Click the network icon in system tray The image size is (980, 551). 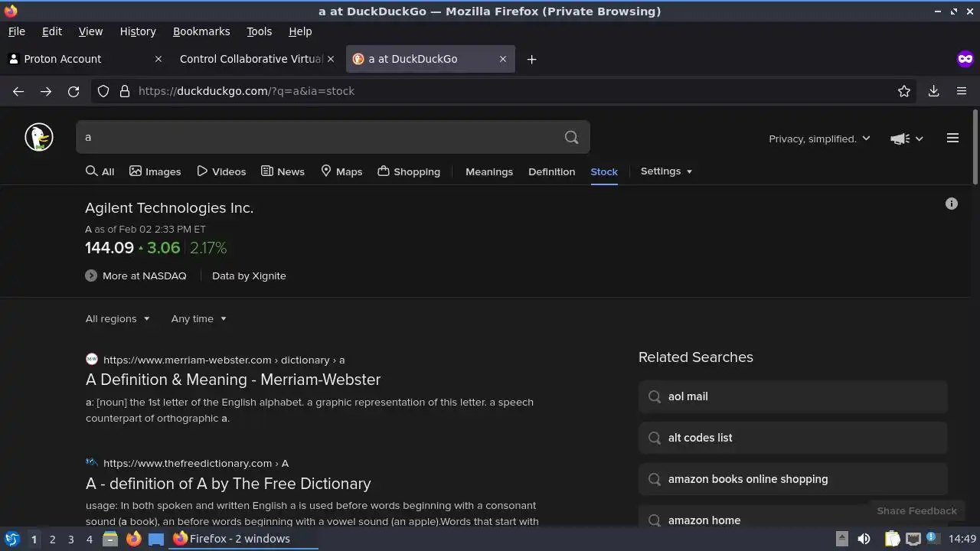coord(913,539)
